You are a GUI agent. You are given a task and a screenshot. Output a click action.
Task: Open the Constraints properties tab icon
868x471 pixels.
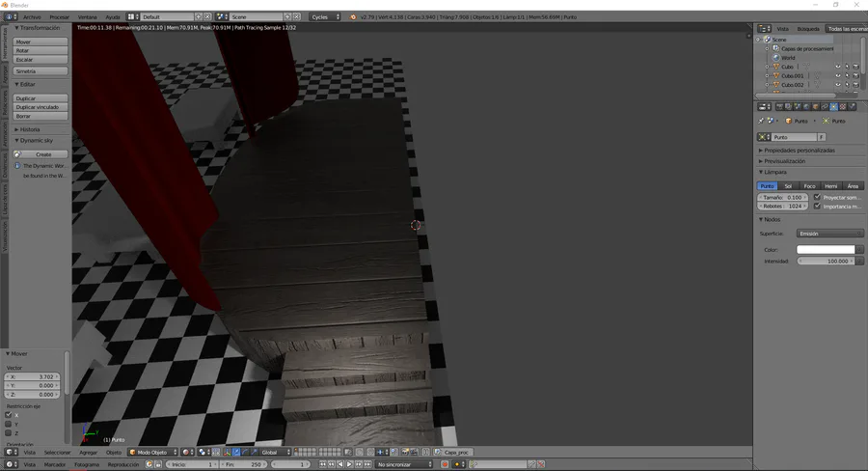825,106
